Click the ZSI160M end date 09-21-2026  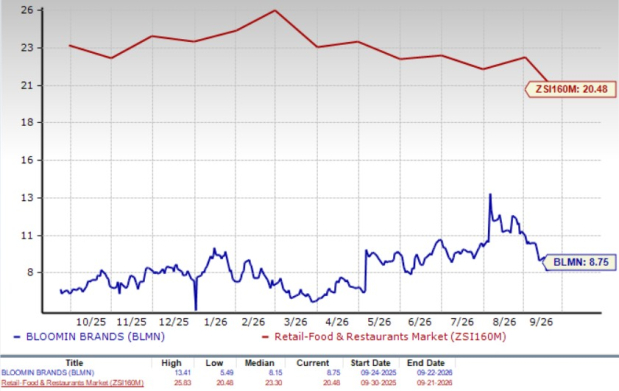point(434,383)
